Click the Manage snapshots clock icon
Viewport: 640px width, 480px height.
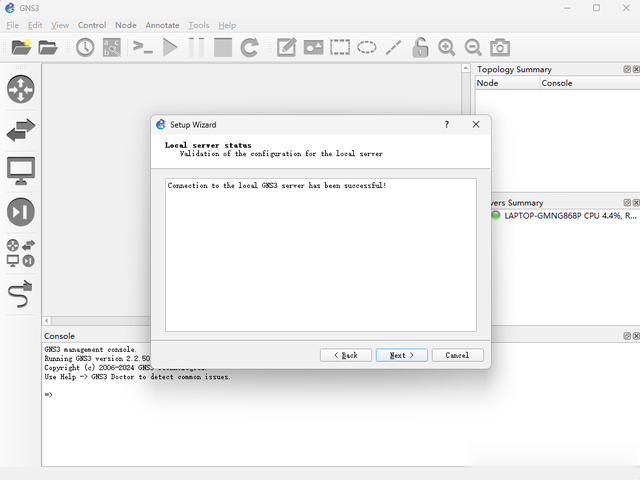click(85, 47)
